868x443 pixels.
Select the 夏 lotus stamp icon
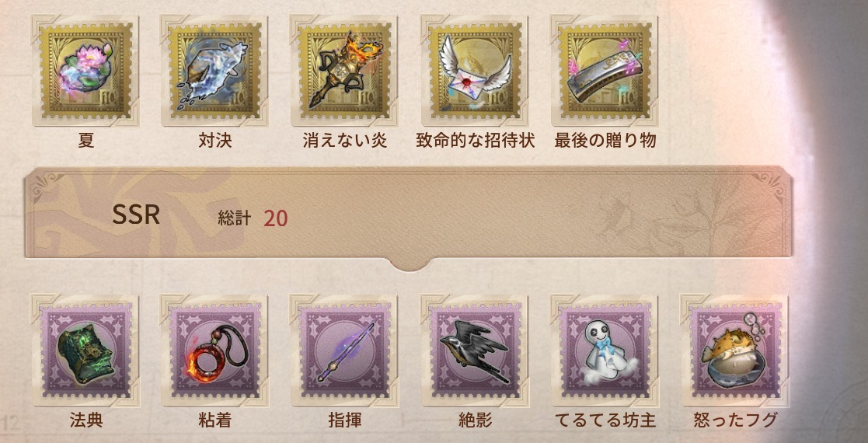[85, 71]
